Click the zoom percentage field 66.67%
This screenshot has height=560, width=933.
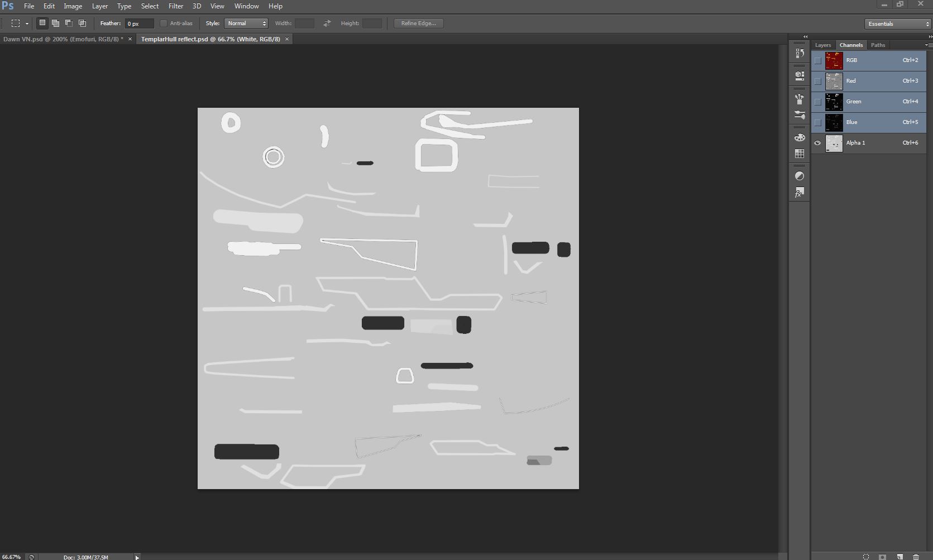point(12,557)
